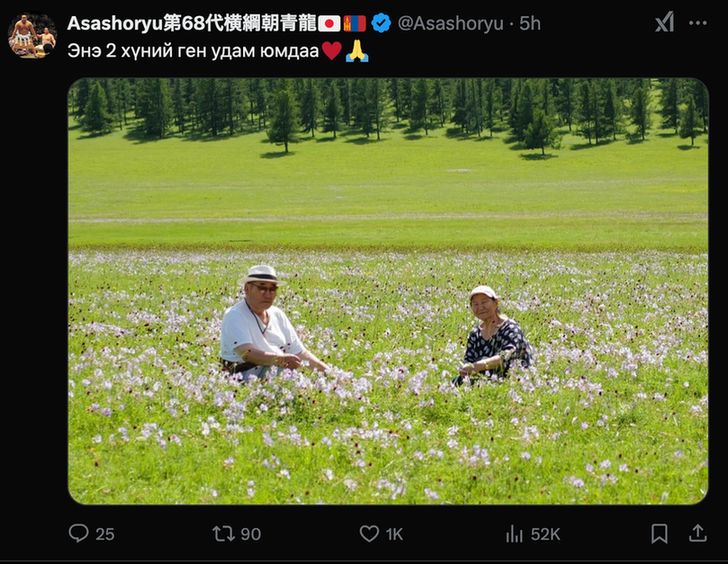728x564 pixels.
Task: Open the flower meadow photo
Action: [x=388, y=291]
